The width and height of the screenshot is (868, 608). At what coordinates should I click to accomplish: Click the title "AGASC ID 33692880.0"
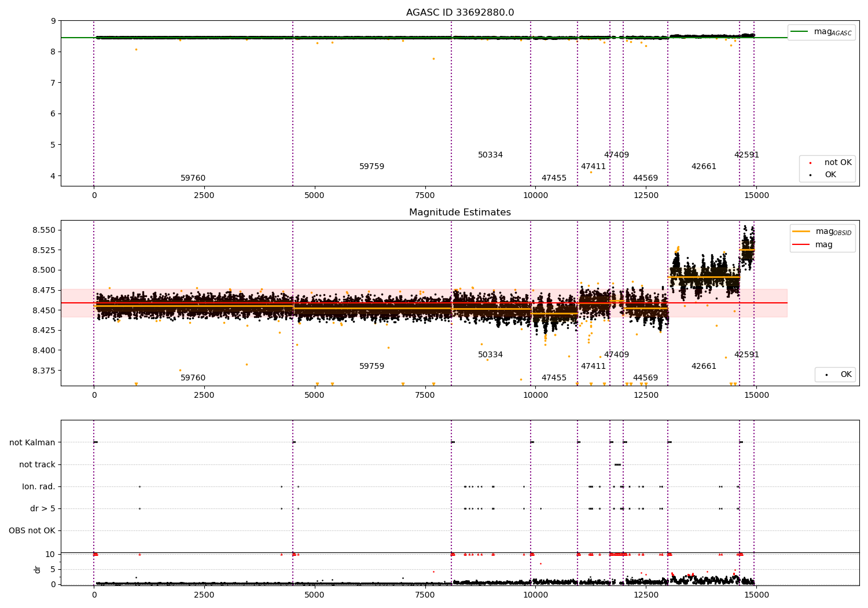tap(460, 13)
